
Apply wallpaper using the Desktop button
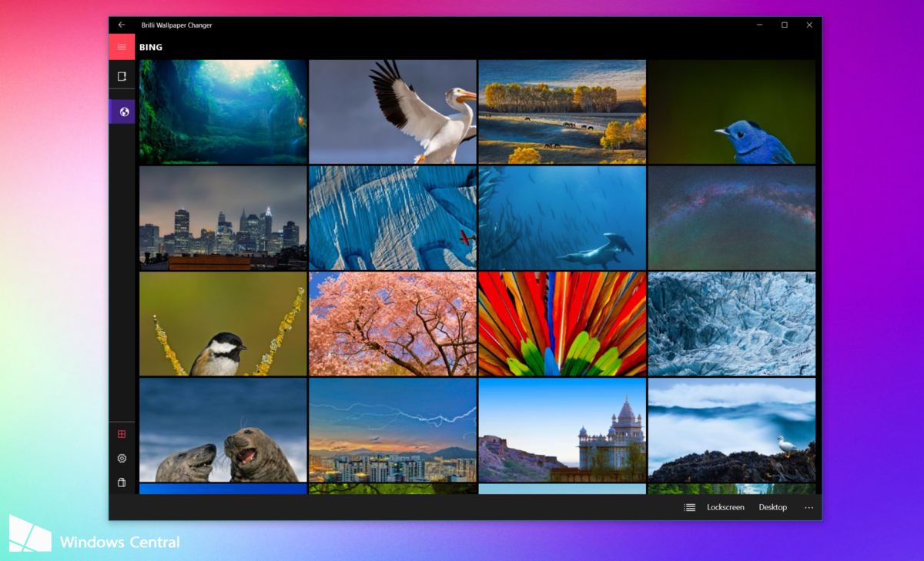pyautogui.click(x=772, y=507)
